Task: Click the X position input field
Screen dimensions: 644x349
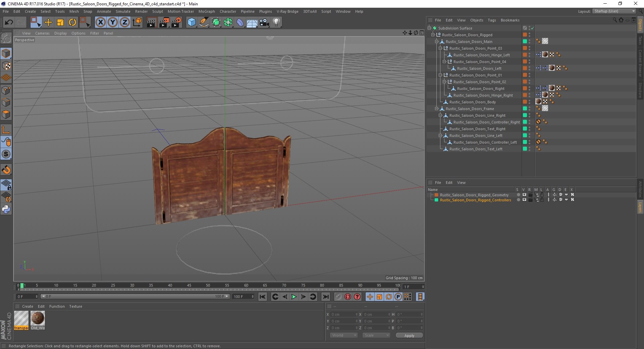Action: pos(344,314)
